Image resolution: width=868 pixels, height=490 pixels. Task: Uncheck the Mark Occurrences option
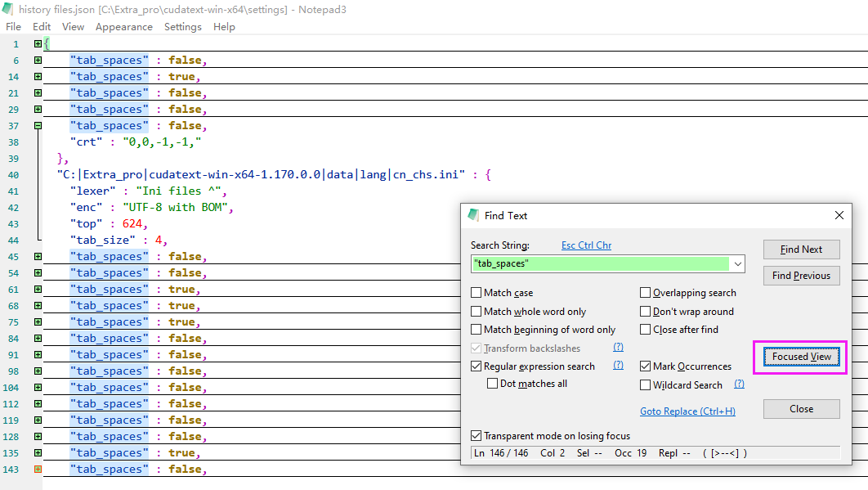[646, 366]
